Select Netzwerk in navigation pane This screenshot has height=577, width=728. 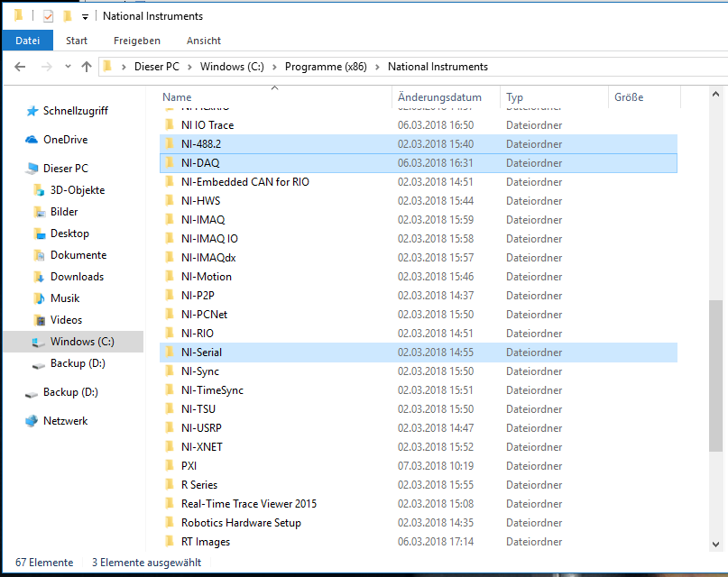tap(65, 421)
